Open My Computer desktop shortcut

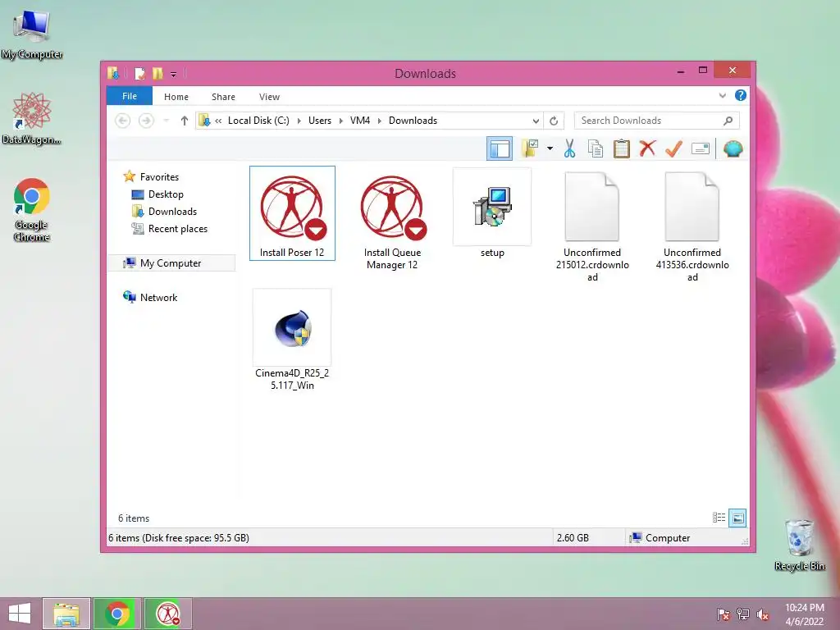coord(32,34)
